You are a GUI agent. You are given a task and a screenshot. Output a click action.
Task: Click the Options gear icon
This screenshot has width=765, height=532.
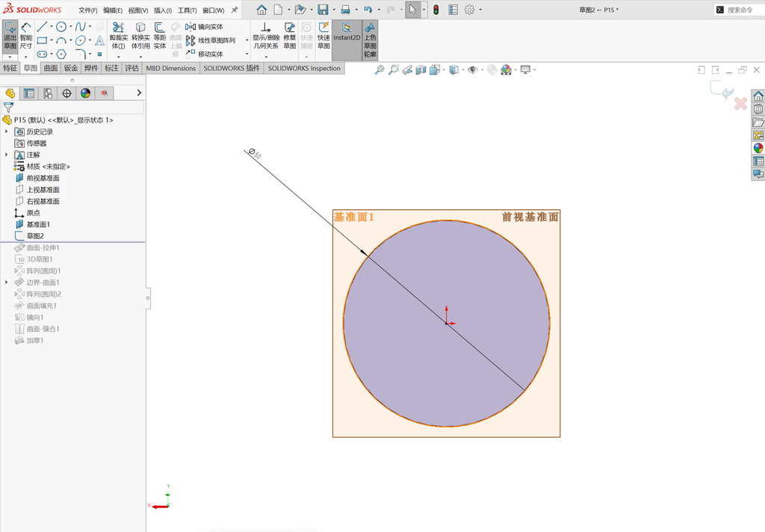pyautogui.click(x=469, y=10)
